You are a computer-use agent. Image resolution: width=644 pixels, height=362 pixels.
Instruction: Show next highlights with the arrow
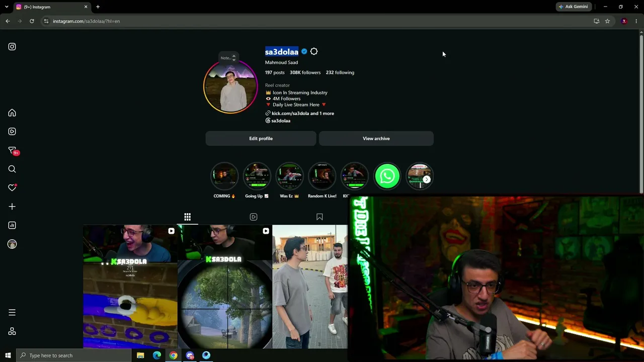coord(427,179)
